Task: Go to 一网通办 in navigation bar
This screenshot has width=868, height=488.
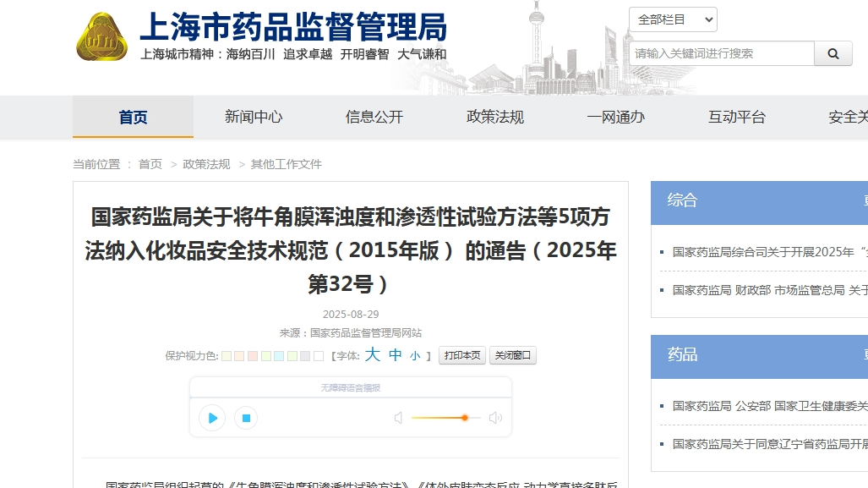Action: [616, 118]
